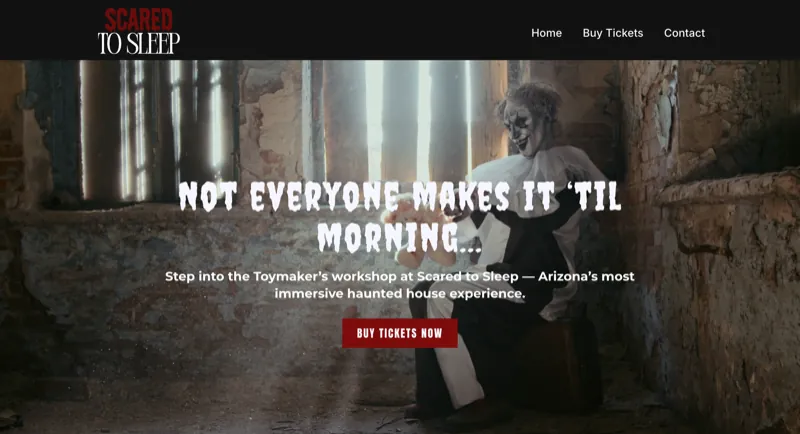
Task: Click the empty black header bar area
Action: pos(357,31)
